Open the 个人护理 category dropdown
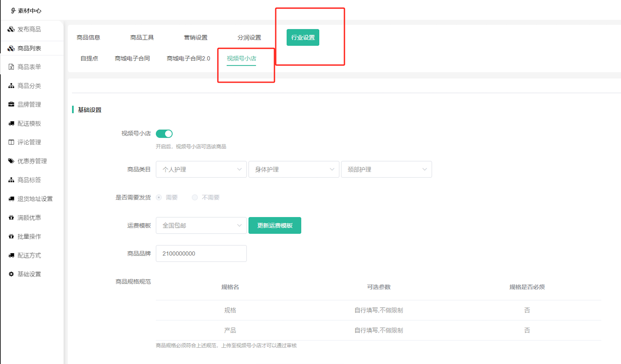This screenshot has width=621, height=364. tap(201, 169)
